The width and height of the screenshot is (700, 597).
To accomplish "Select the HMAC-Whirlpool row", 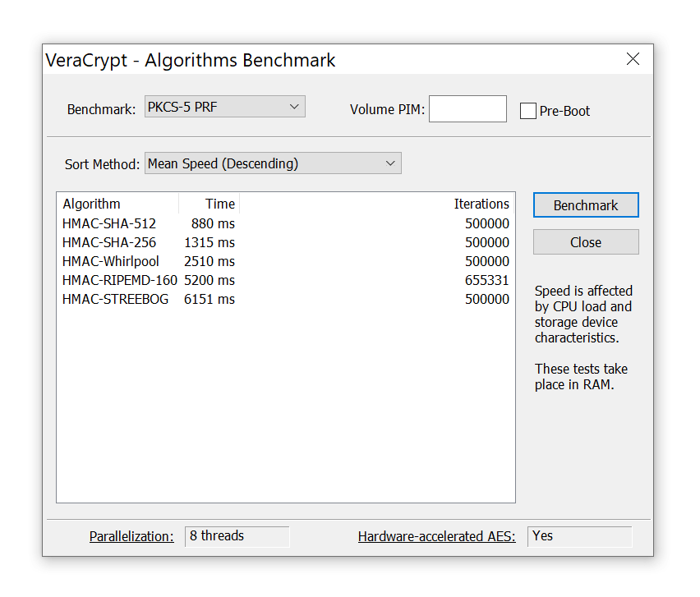I will point(286,261).
